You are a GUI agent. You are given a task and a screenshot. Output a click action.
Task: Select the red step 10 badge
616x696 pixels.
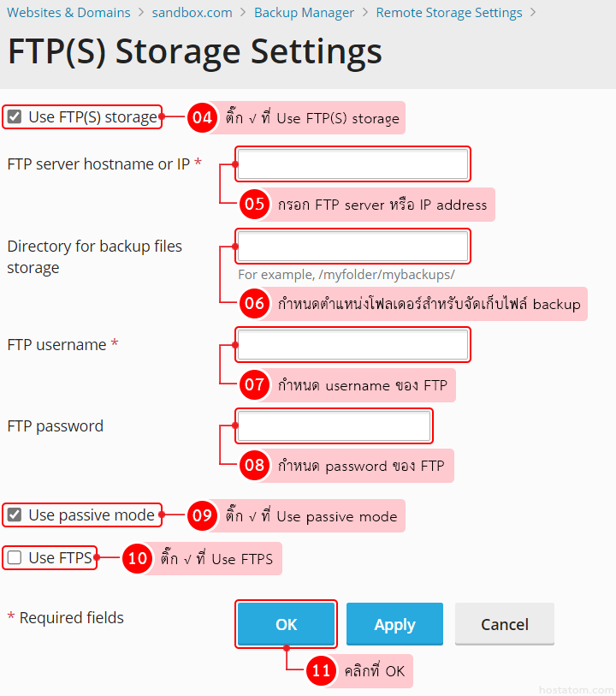(x=137, y=559)
